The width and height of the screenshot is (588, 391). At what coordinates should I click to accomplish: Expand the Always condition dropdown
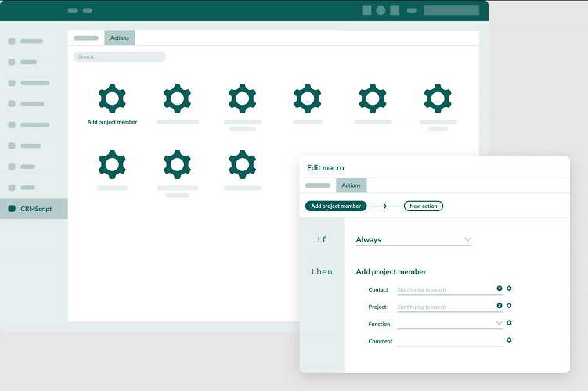413,240
